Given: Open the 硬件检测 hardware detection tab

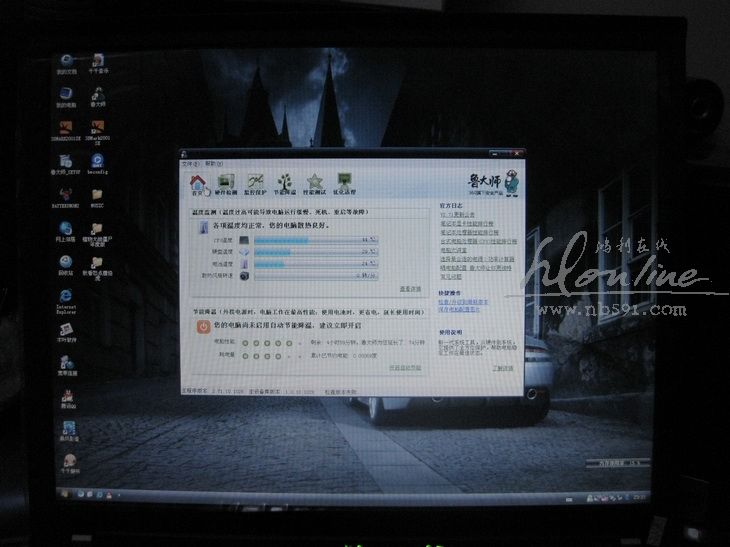Looking at the screenshot, I should [226, 184].
